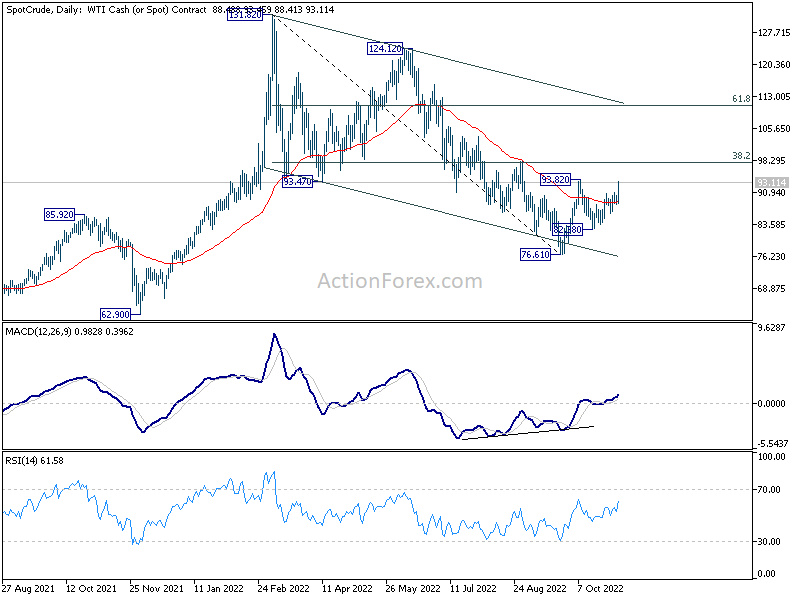Click the 105.650 price axis value
This screenshot has height=600, width=800.
click(x=774, y=129)
